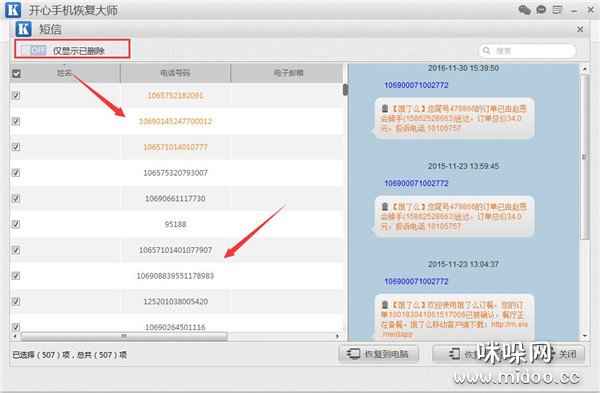Uncheck the row for 106575320793007
600x393 pixels.
(16, 173)
